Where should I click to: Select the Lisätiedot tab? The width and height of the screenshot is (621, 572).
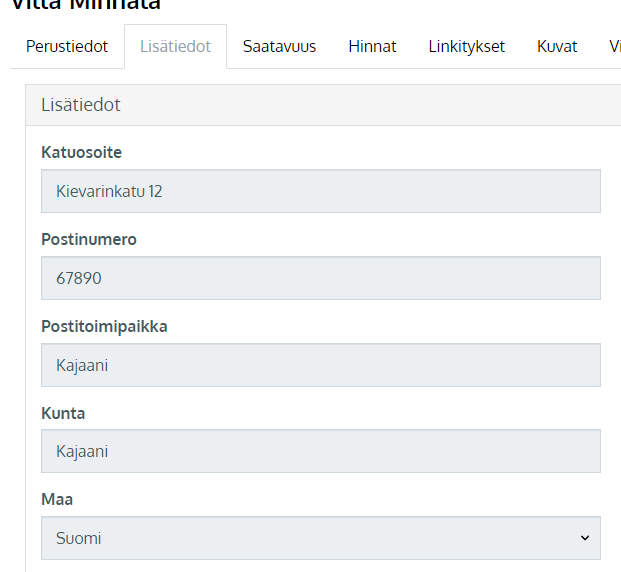coord(175,46)
